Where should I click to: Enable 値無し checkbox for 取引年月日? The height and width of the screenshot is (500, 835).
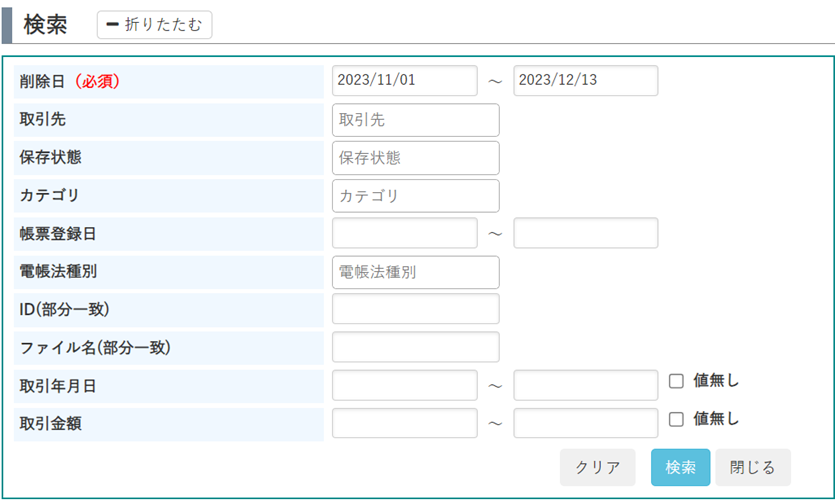point(676,381)
